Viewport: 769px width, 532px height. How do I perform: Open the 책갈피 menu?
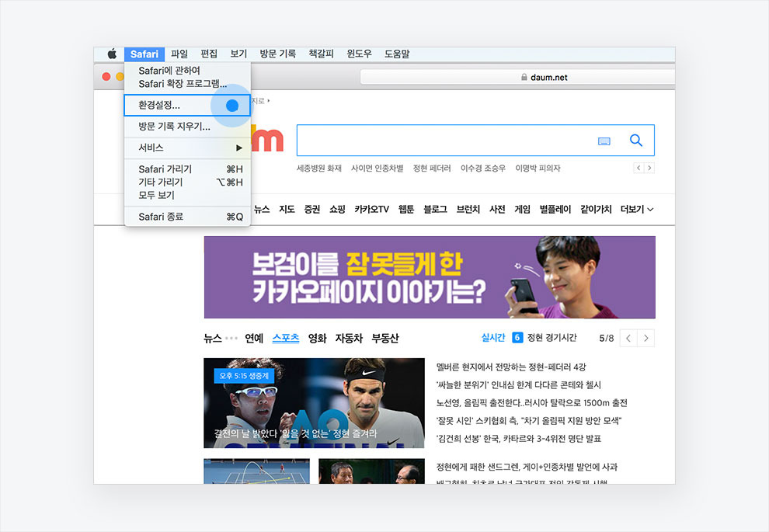(x=321, y=54)
